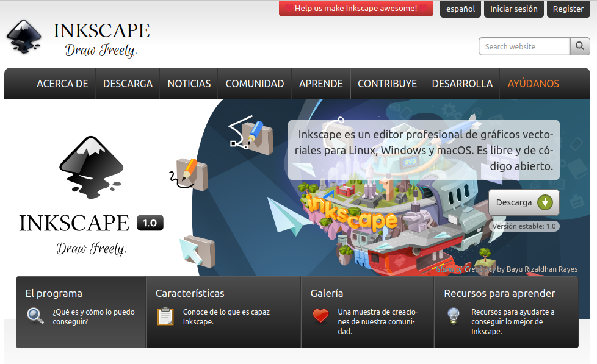Open the ACERCA DE menu

click(62, 84)
